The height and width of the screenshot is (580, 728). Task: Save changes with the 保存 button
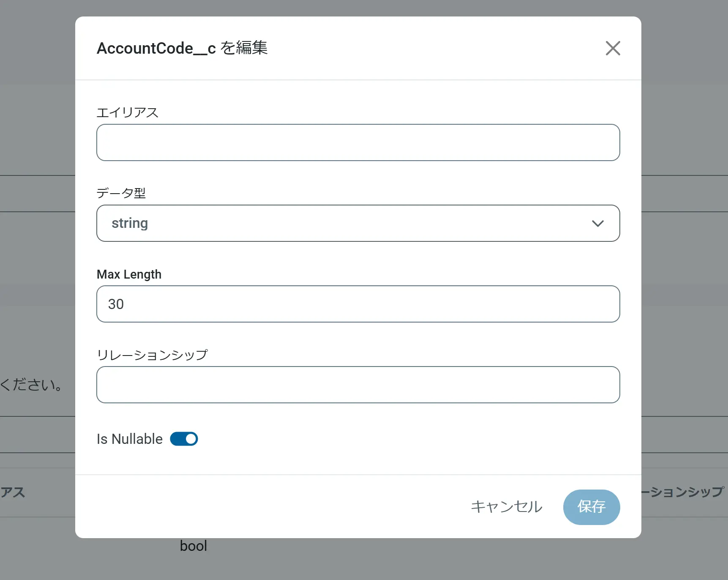[591, 507]
